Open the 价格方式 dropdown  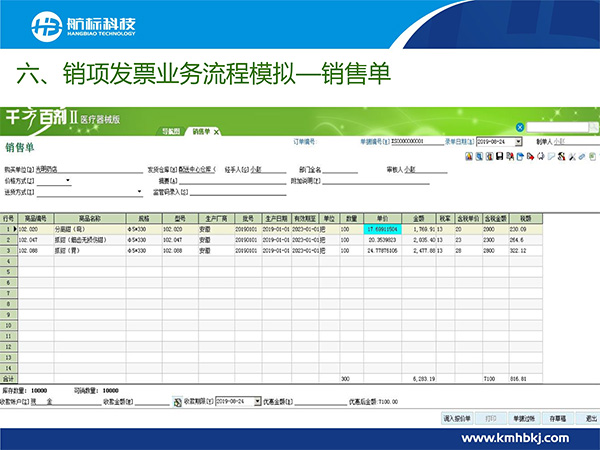pyautogui.click(x=68, y=180)
